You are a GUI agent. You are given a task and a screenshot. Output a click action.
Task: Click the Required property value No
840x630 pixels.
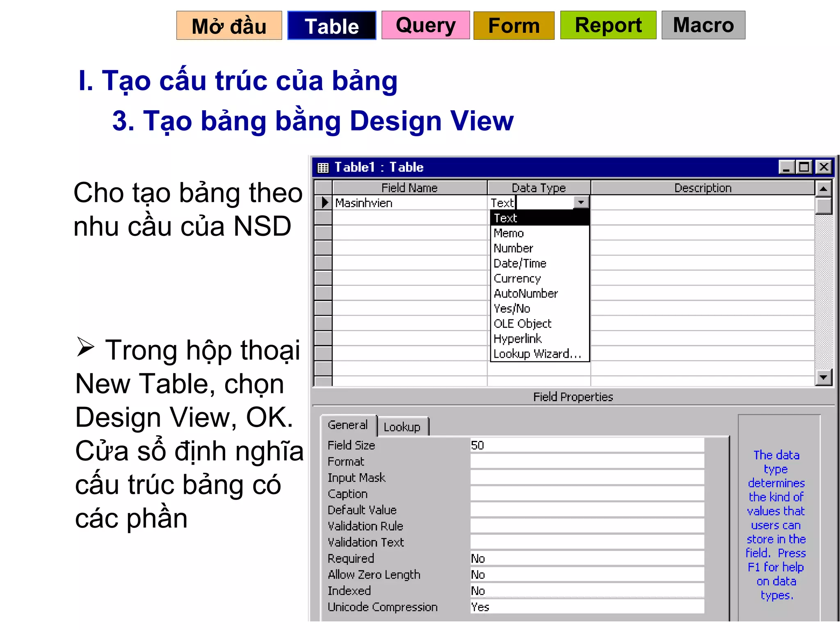tap(587, 559)
